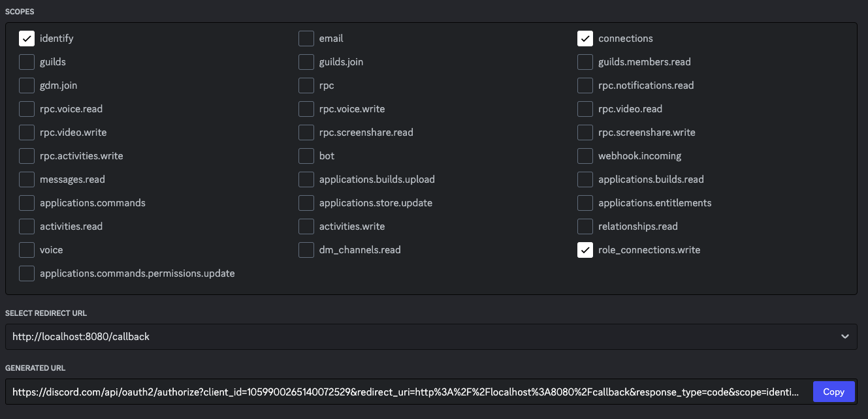Check the messages.read scope
This screenshot has width=868, height=419.
click(x=27, y=179)
